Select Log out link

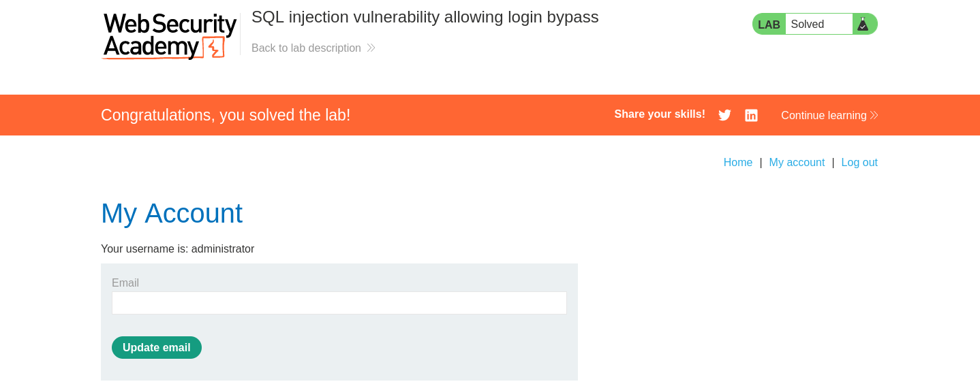click(859, 162)
